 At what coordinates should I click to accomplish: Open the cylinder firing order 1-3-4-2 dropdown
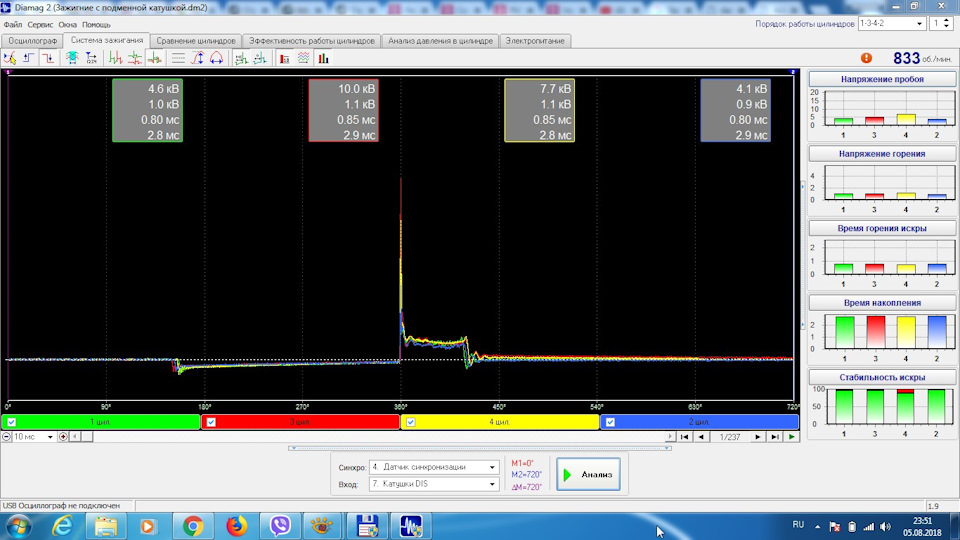point(891,23)
